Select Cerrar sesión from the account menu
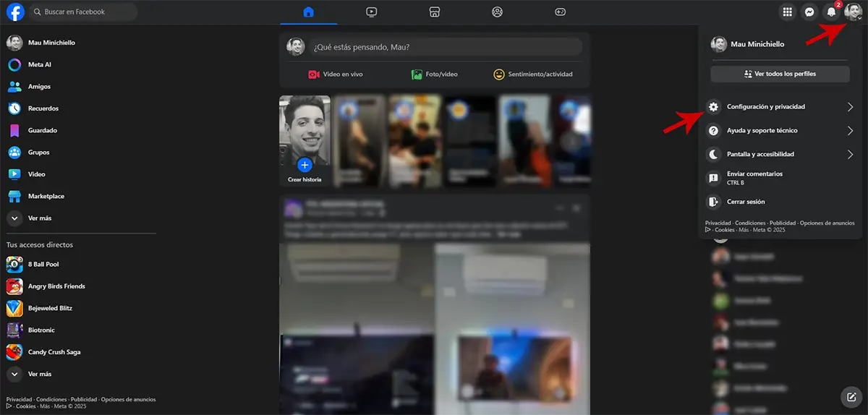Screen dimensions: 868x415 [x=745, y=202]
